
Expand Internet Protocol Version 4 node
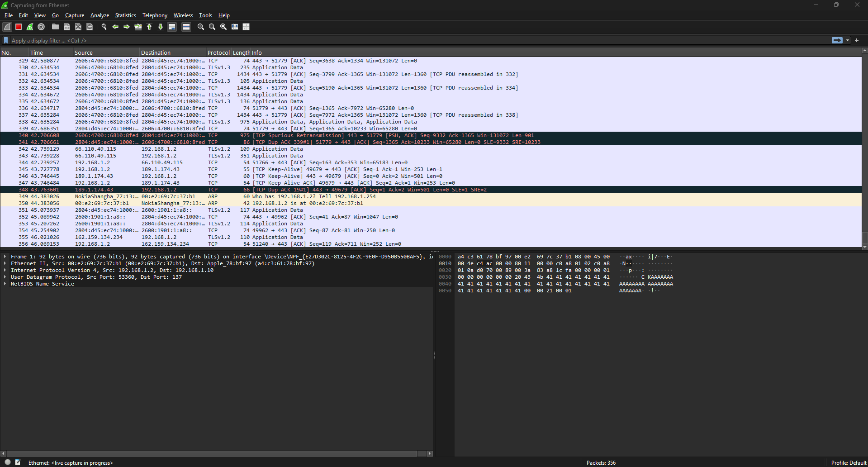point(5,270)
